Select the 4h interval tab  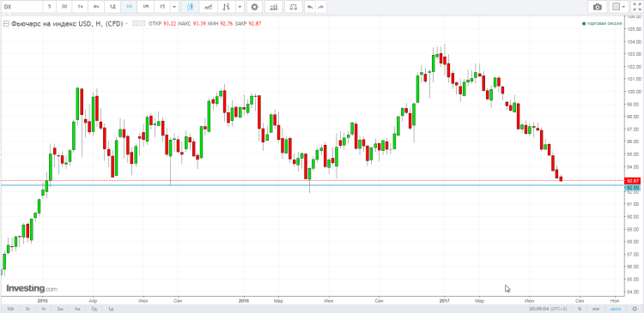(95, 7)
